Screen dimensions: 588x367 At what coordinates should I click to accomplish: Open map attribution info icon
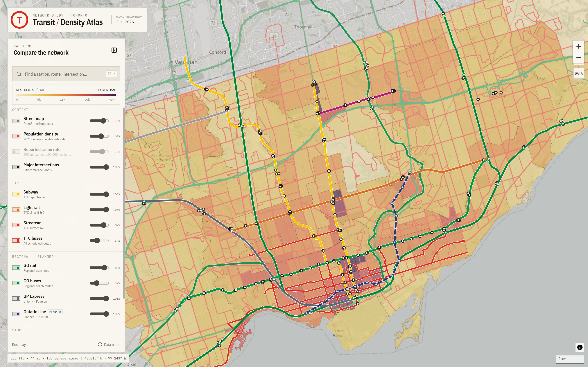tap(580, 347)
